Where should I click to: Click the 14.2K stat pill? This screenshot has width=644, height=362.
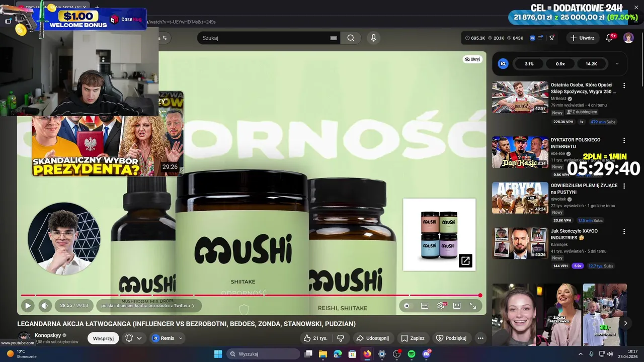(x=591, y=64)
